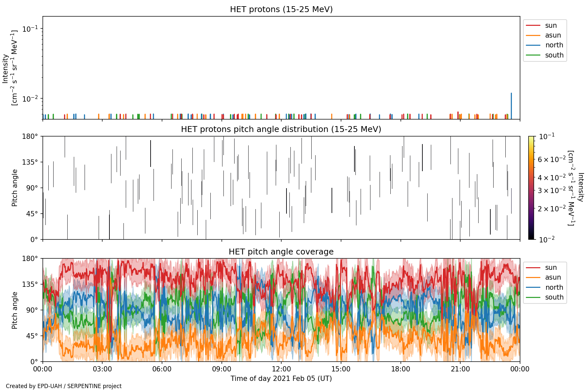Image resolution: width=588 pixels, height=392 pixels.
Task: Click the top plot Intensity y-axis label
Action: click(x=10, y=68)
